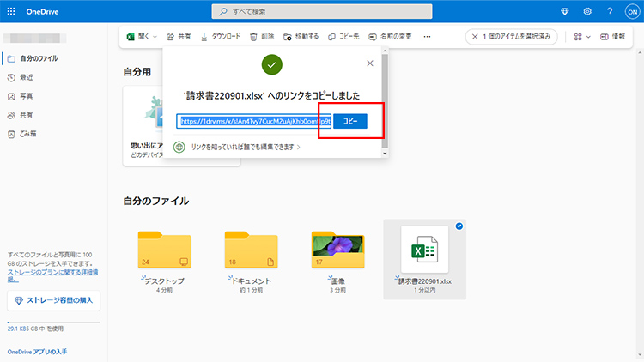Click the 共有 (share) toolbar icon
Viewport: 644px width, 362px height.
pyautogui.click(x=171, y=37)
